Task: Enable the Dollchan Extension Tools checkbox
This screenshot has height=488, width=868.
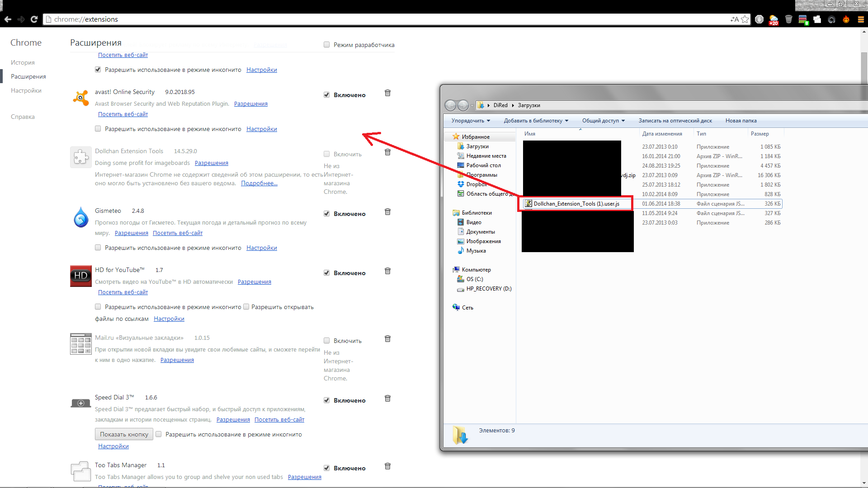Action: click(326, 154)
